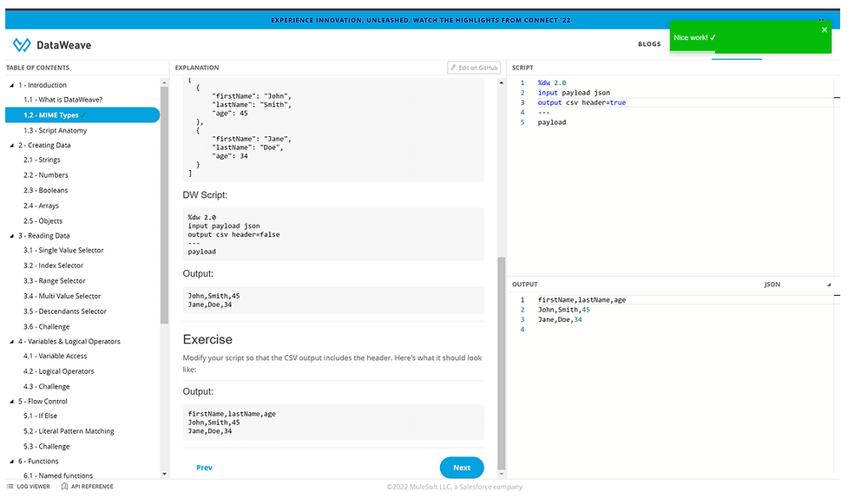This screenshot has height=498, width=868.
Task: Click the explanation panel scrollbar thumb
Action: click(502, 363)
